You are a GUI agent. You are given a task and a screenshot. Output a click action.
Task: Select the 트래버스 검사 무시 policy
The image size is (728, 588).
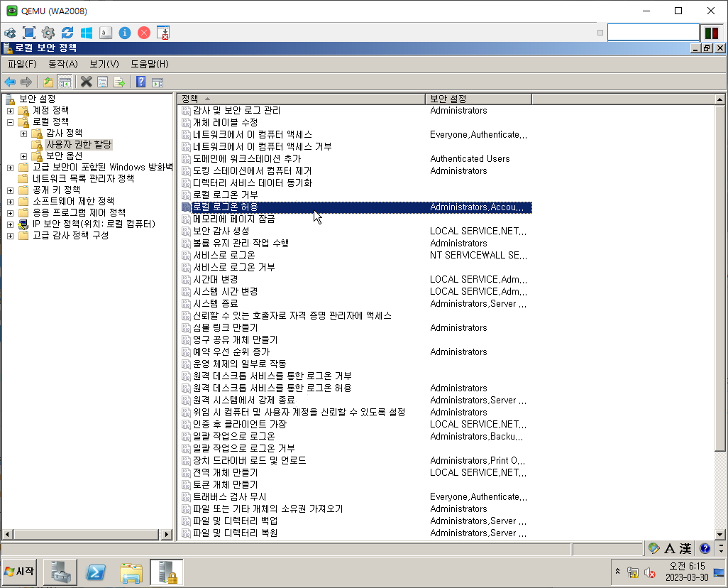click(229, 497)
